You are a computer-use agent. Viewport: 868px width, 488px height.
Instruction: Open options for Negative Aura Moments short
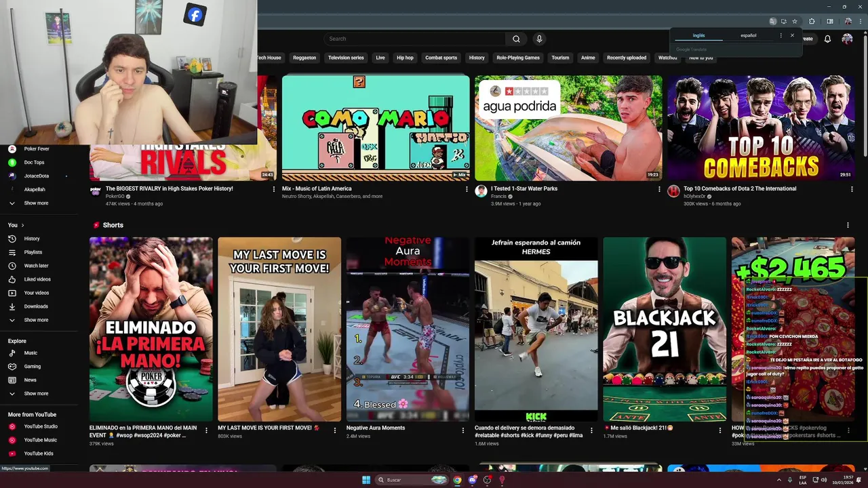click(x=463, y=430)
